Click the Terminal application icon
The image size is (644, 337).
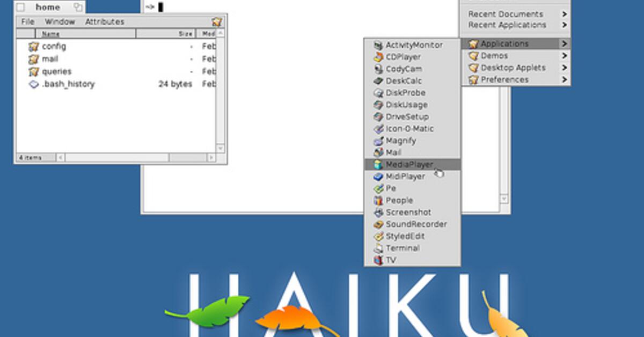[378, 248]
